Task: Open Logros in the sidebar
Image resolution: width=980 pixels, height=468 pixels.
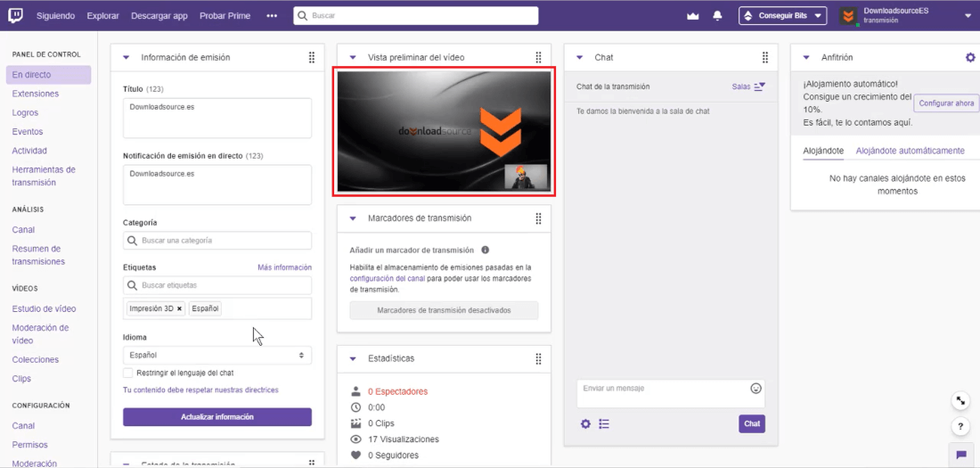Action: pyautogui.click(x=25, y=112)
